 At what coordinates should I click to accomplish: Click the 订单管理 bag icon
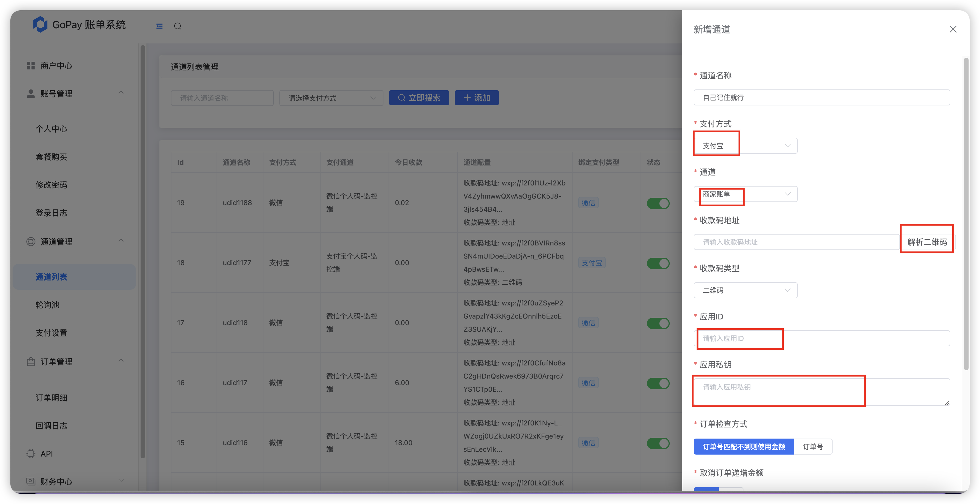31,362
